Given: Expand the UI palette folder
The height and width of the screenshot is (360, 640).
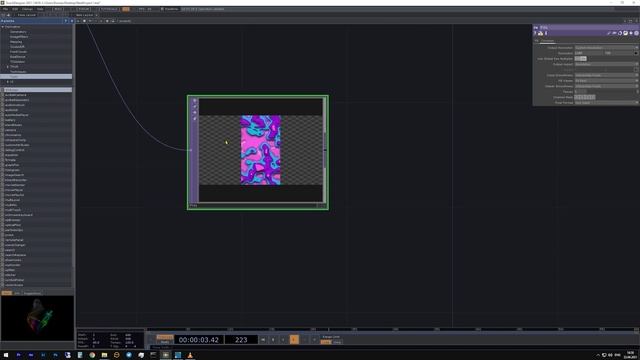Looking at the screenshot, I should (x=7, y=82).
